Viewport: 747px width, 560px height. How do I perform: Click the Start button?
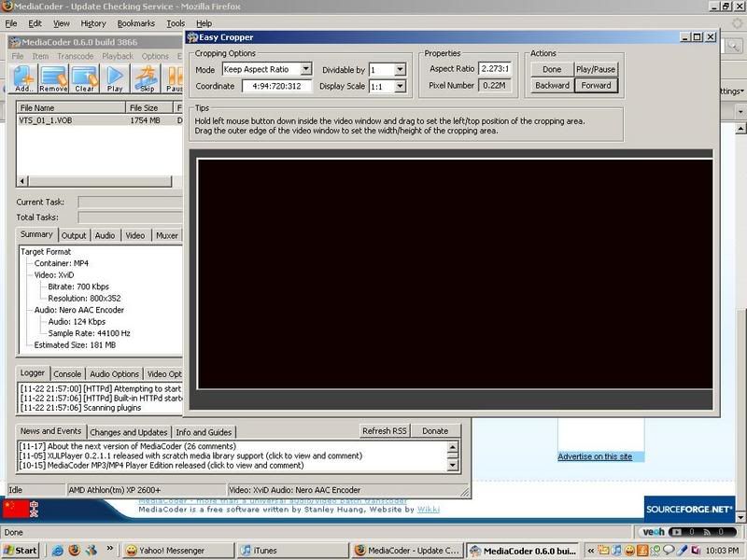click(x=20, y=551)
